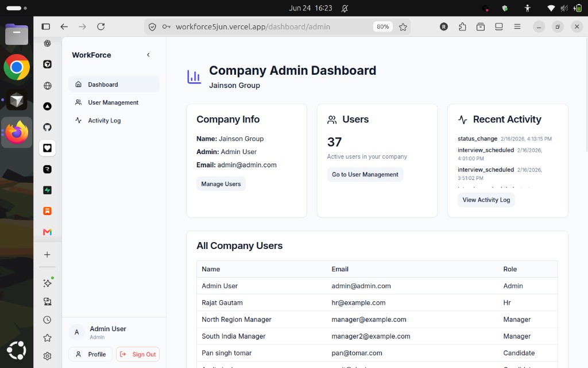588x368 pixels.
Task: Go back to the previous page
Action: (64, 26)
